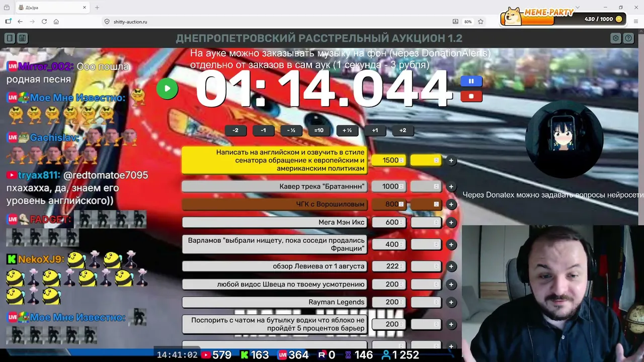The image size is (644, 362).
Task: Close the Д(ы)ра browser tab
Action: [x=85, y=8]
